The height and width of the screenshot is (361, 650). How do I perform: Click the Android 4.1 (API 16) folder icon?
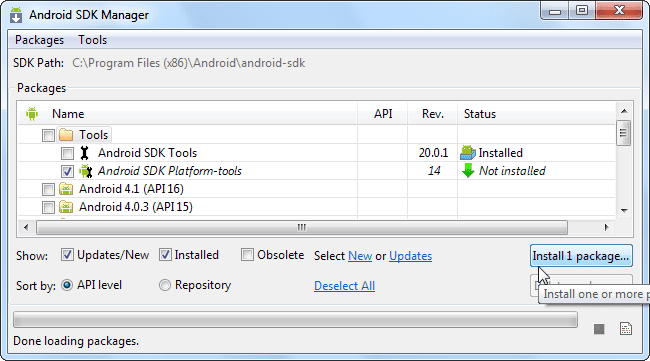pyautogui.click(x=66, y=189)
